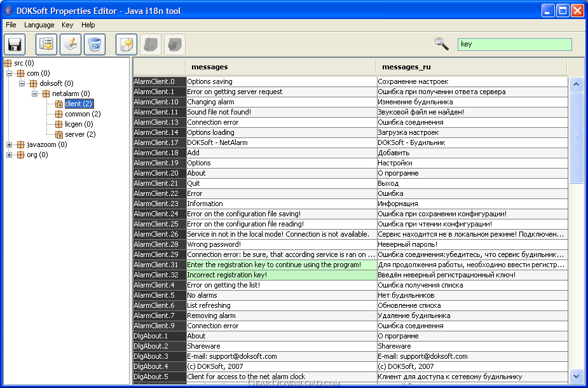This screenshot has width=588, height=388.
Task: Click the package icon beside com (0)
Action: tap(20, 73)
